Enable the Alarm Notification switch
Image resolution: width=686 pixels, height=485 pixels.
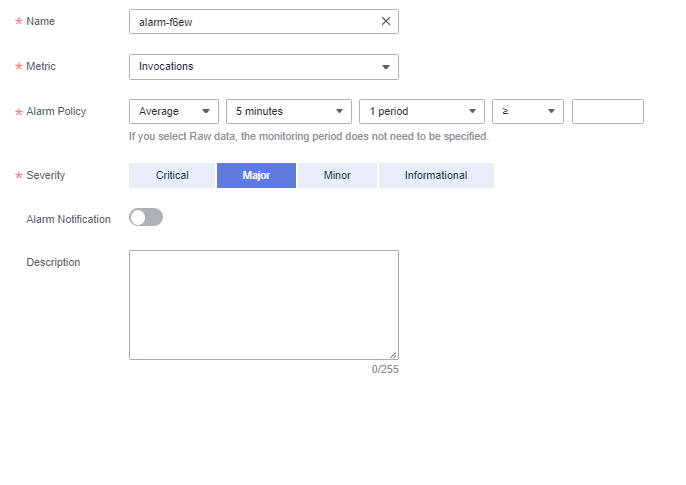146,217
